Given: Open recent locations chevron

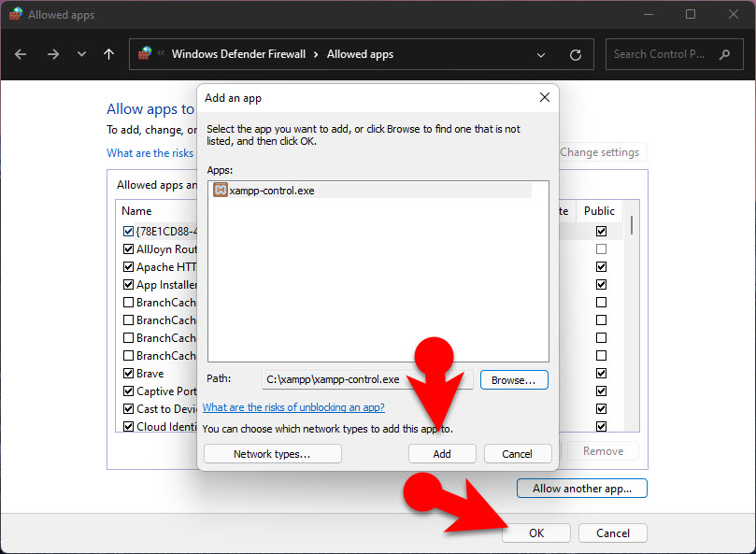Looking at the screenshot, I should tap(81, 54).
